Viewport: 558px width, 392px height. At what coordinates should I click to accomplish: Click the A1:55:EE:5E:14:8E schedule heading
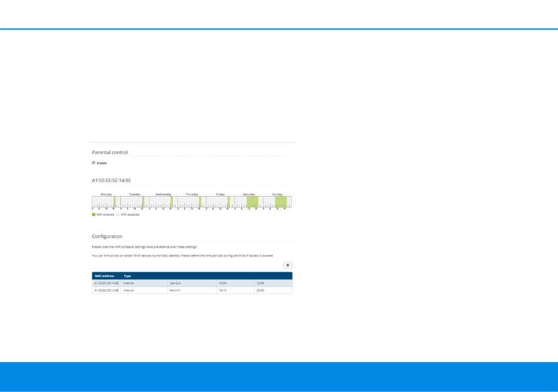click(x=112, y=180)
